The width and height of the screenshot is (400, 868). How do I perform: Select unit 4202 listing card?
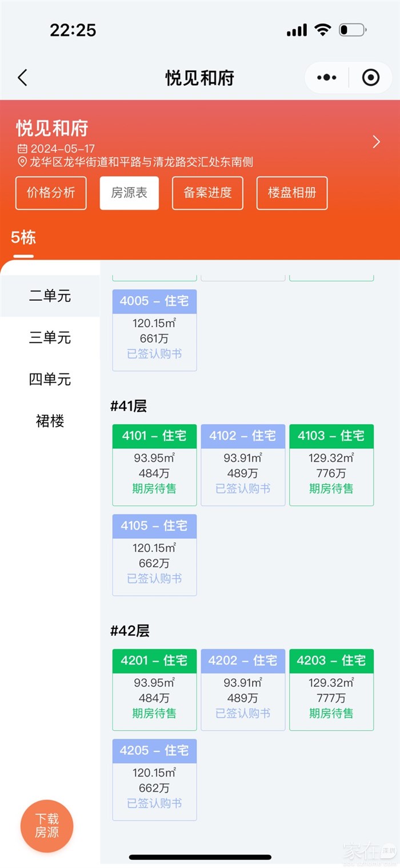click(243, 690)
